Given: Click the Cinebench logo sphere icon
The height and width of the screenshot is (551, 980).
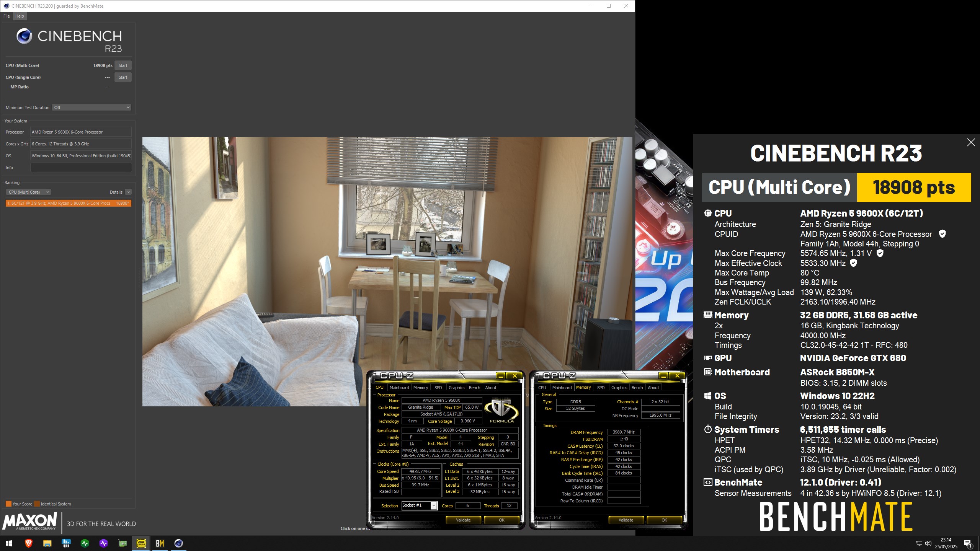Looking at the screenshot, I should point(24,36).
